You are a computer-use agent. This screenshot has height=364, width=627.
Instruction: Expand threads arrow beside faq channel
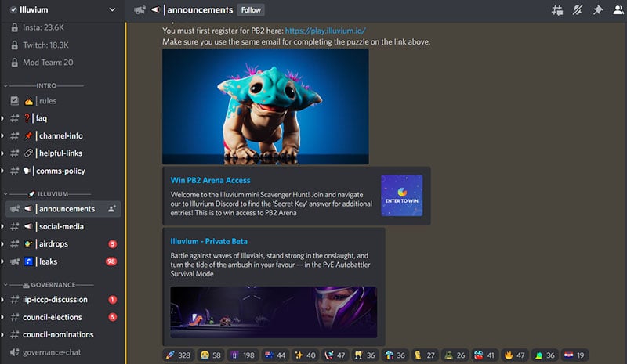[2, 118]
